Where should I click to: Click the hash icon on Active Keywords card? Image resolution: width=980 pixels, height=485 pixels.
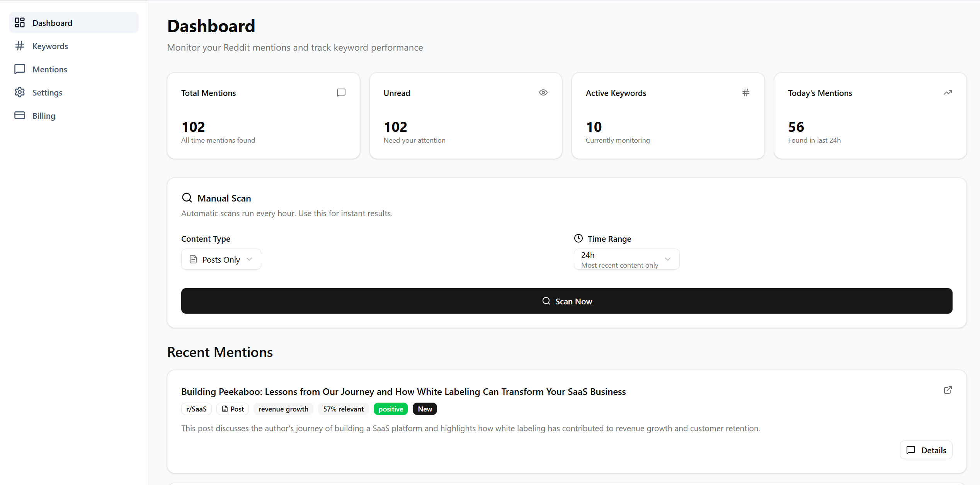(x=746, y=92)
